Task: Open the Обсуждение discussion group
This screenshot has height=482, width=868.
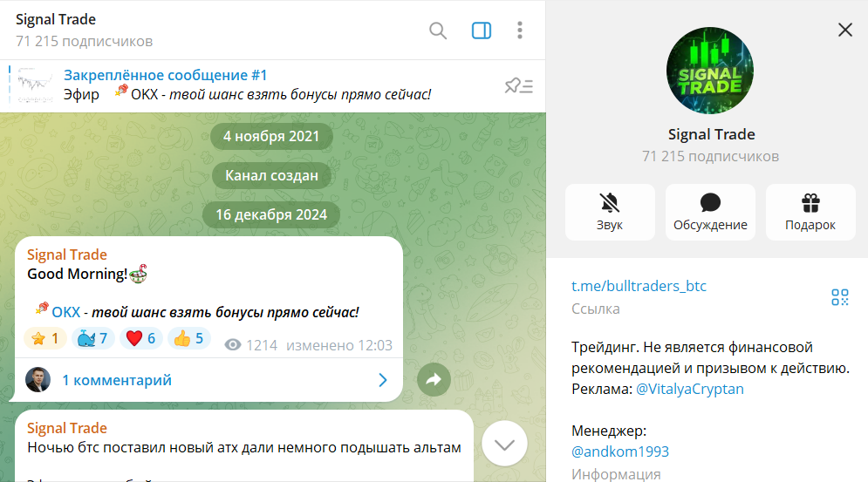Action: [710, 212]
